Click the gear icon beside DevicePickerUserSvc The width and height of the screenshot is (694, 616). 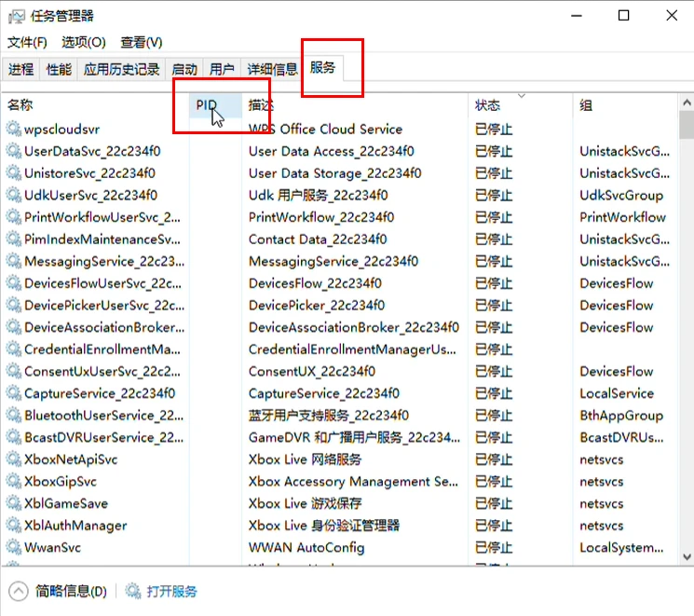(x=13, y=305)
